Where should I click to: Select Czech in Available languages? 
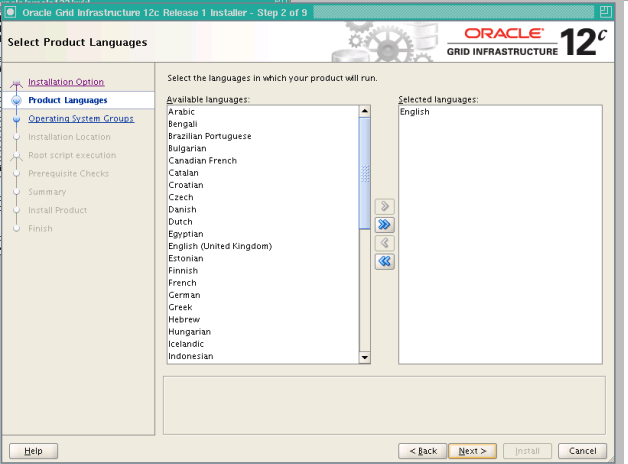pyautogui.click(x=263, y=197)
